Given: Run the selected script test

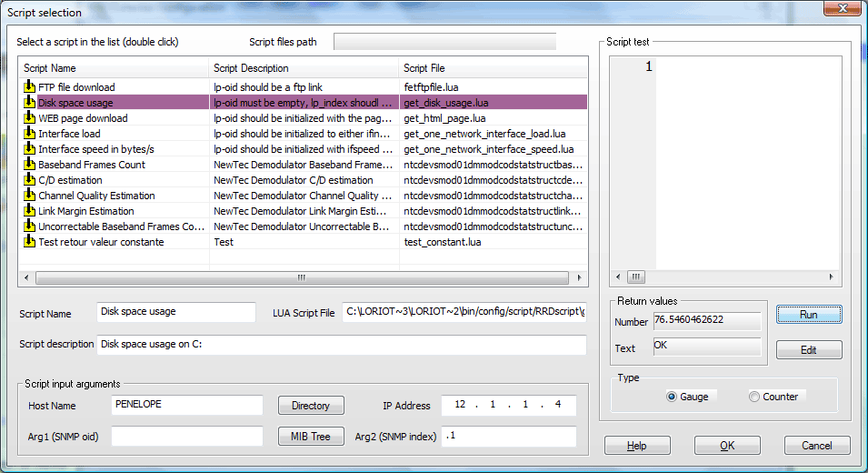Looking at the screenshot, I should coord(809,315).
